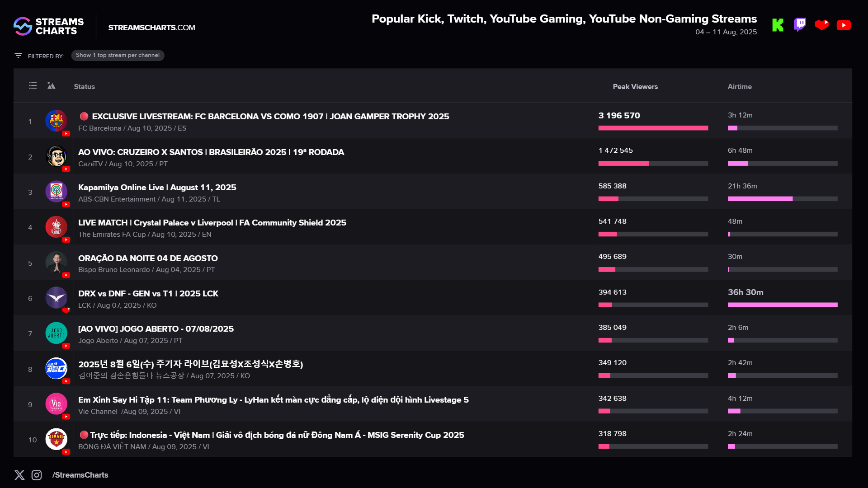Click the Status column header

click(85, 87)
